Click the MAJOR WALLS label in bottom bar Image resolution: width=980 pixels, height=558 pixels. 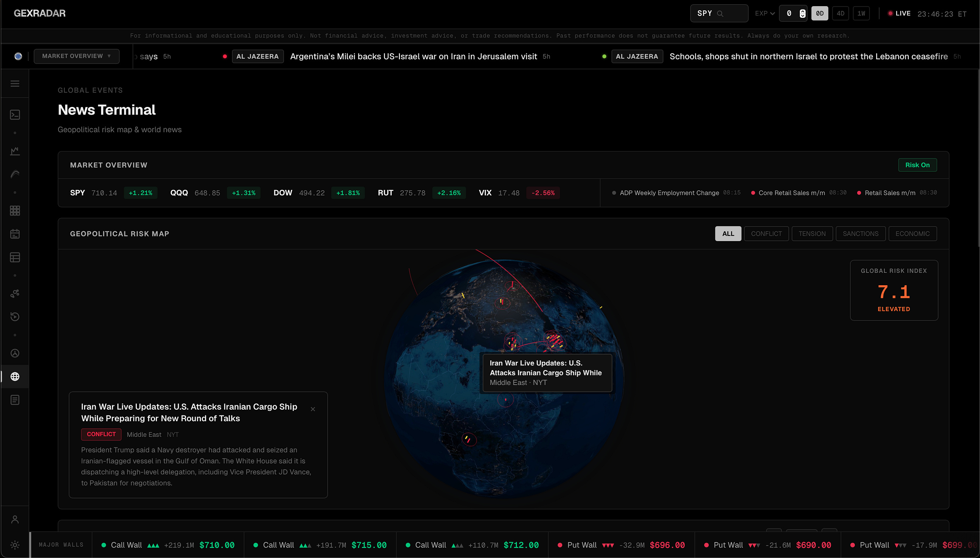point(61,545)
